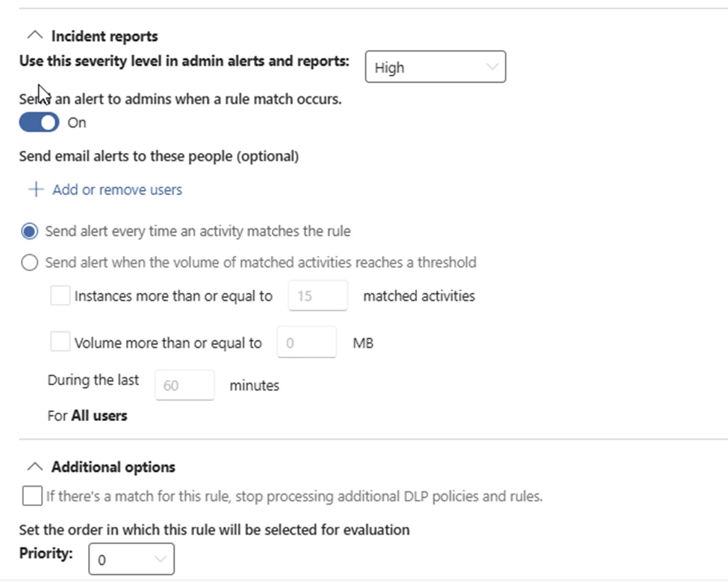Click the Additional options heading
Screen dimensions: 728x583
click(x=113, y=467)
